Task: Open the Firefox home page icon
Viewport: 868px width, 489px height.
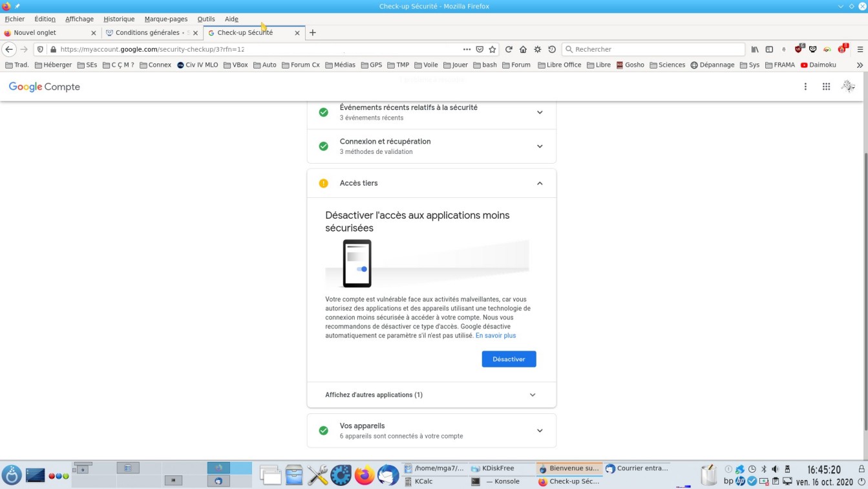Action: pyautogui.click(x=523, y=49)
